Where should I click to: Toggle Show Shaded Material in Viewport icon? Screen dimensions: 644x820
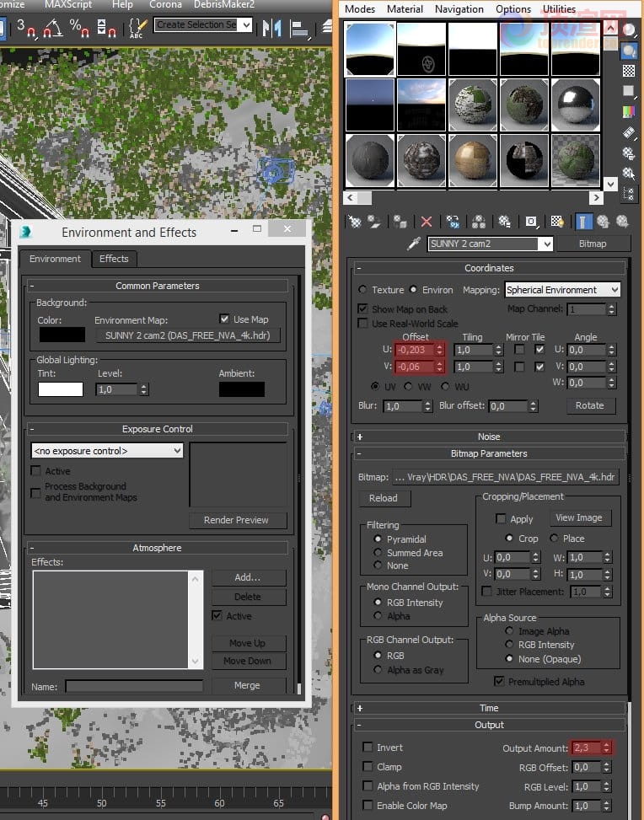click(557, 222)
